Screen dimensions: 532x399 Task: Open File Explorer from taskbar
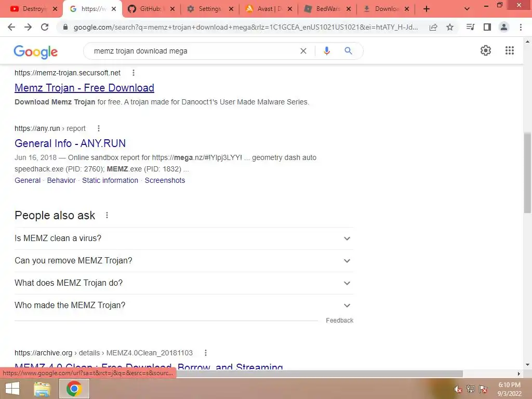click(42, 389)
